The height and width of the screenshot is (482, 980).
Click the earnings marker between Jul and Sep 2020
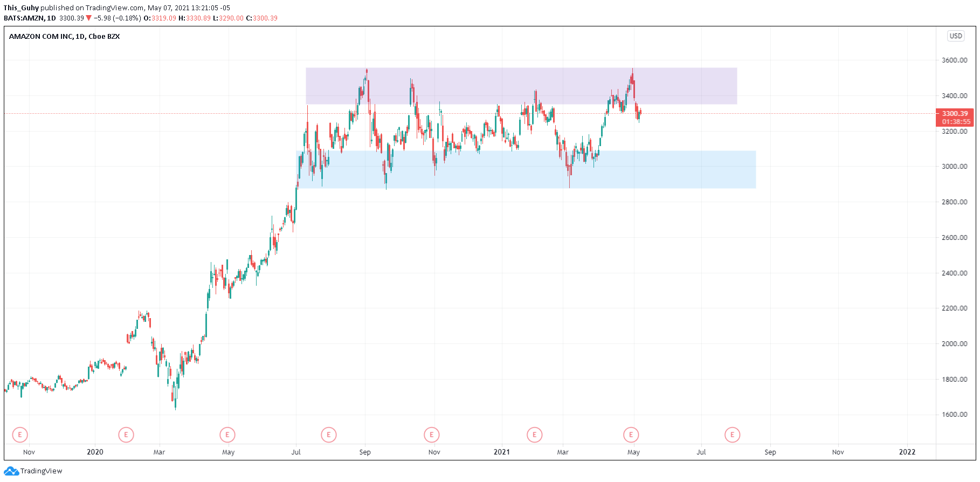click(329, 435)
